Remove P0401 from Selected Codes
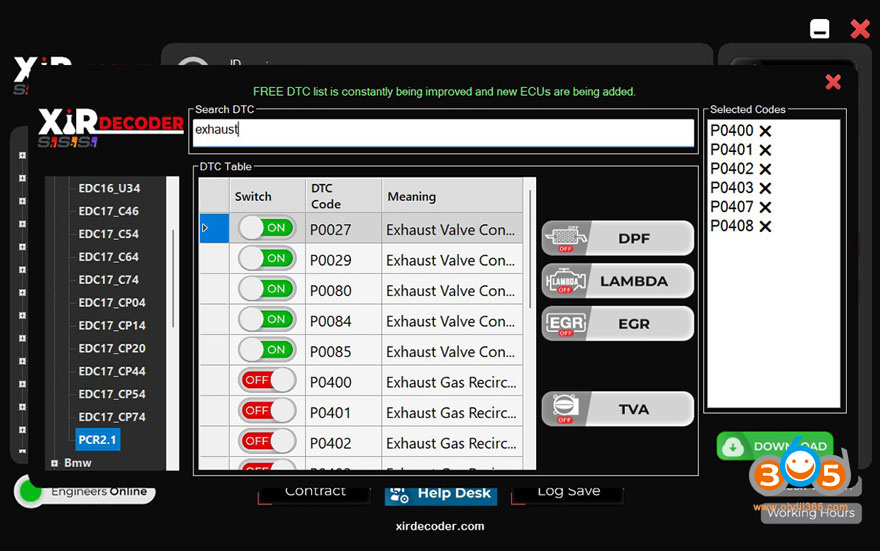Viewport: 880px width, 551px height. [x=765, y=150]
